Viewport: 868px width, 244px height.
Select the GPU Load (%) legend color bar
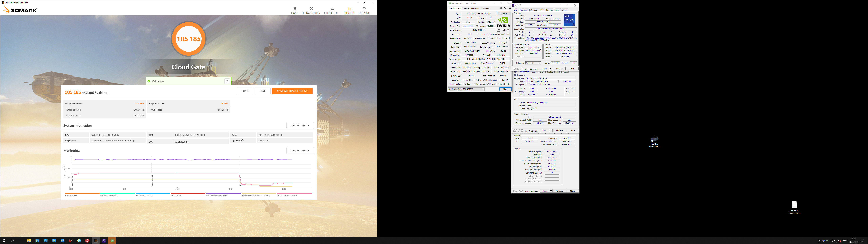tap(188, 194)
